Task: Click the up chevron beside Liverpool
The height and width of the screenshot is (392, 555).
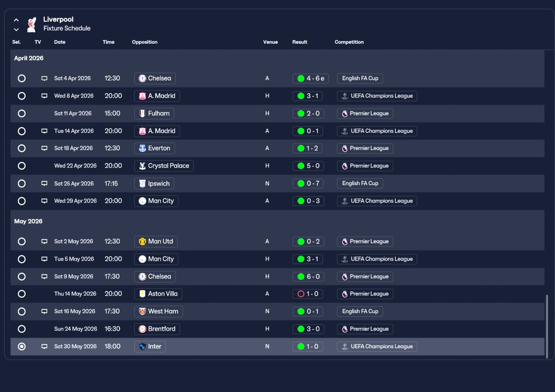Action: coord(16,20)
